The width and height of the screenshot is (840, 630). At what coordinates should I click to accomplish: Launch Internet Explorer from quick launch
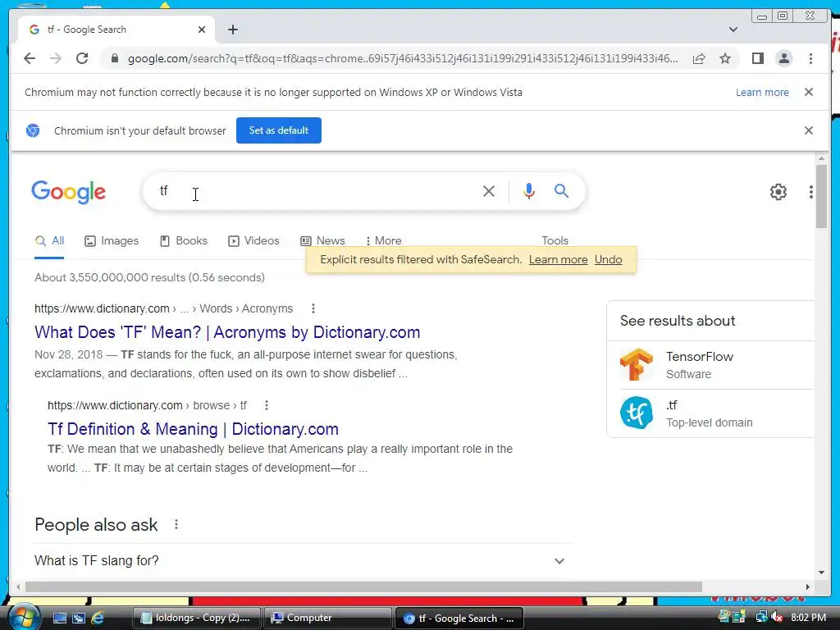click(x=98, y=618)
